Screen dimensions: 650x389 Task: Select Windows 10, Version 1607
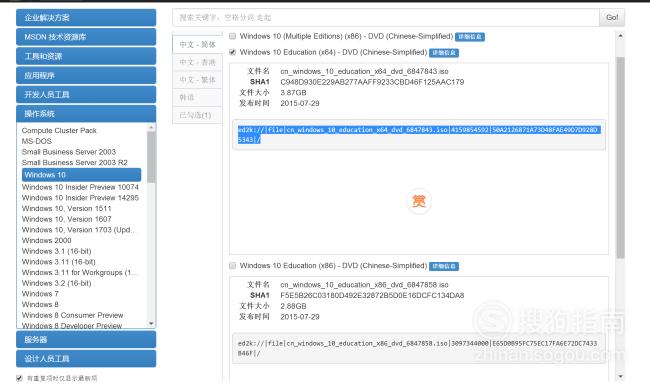click(x=66, y=219)
